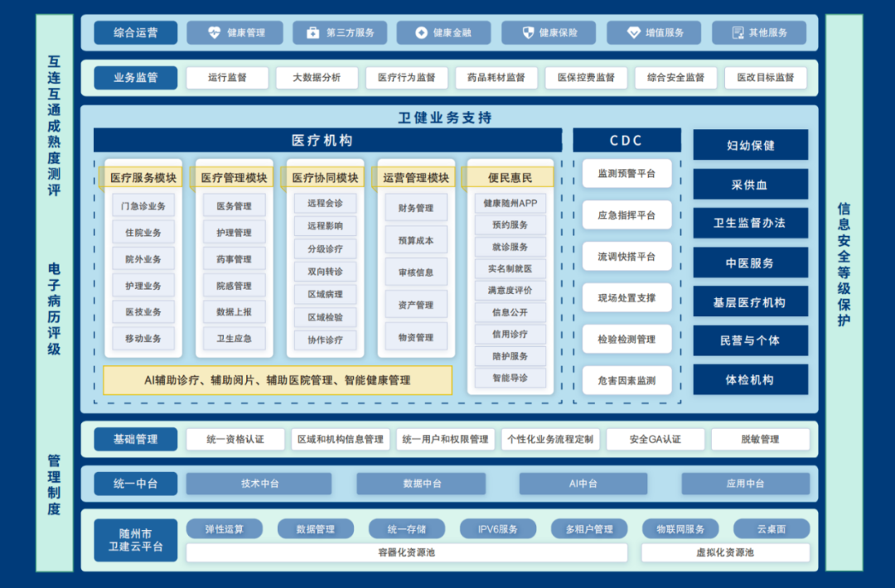The width and height of the screenshot is (895, 588).
Task: Click the 健康随州APP item
Action: tap(510, 203)
